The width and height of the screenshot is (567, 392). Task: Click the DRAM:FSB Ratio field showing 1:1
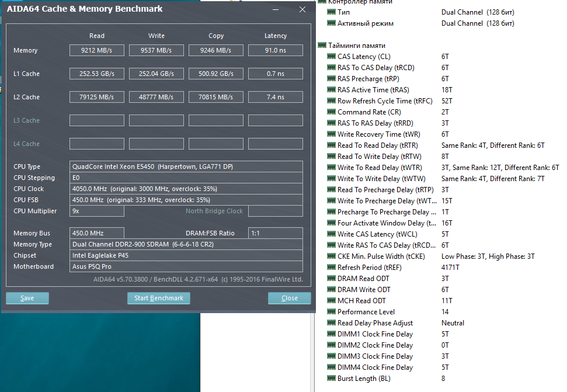click(276, 233)
